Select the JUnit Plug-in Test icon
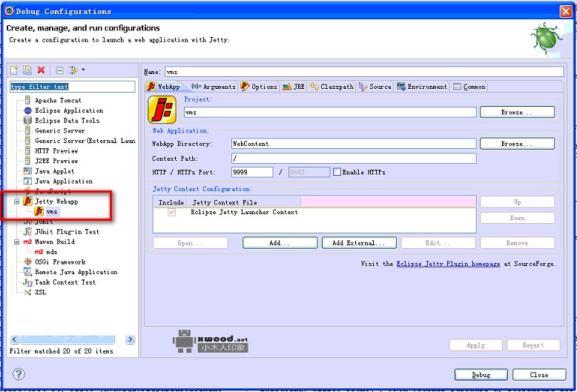The image size is (577, 392). (x=27, y=232)
